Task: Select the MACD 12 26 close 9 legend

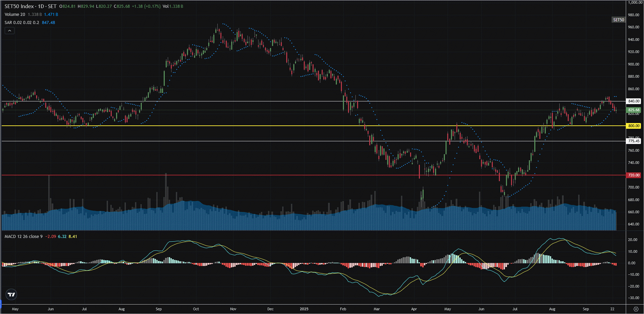Action: [24, 237]
